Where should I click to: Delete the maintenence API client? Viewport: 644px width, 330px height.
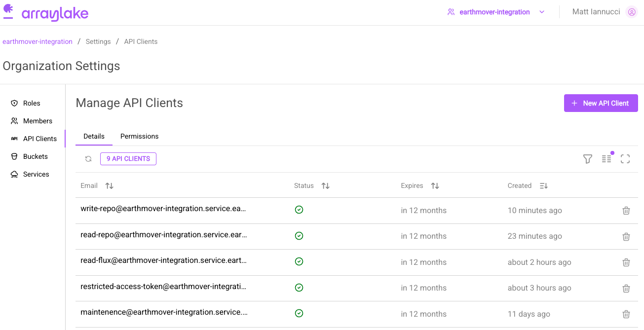(626, 314)
